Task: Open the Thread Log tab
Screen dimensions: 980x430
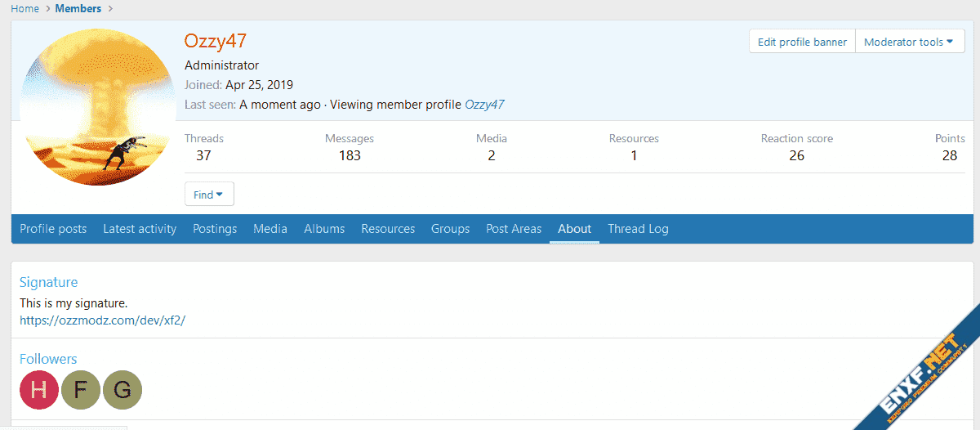Action: click(x=638, y=229)
